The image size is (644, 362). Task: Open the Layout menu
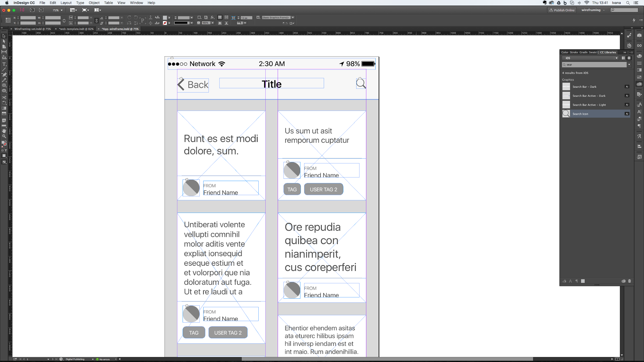tap(65, 3)
